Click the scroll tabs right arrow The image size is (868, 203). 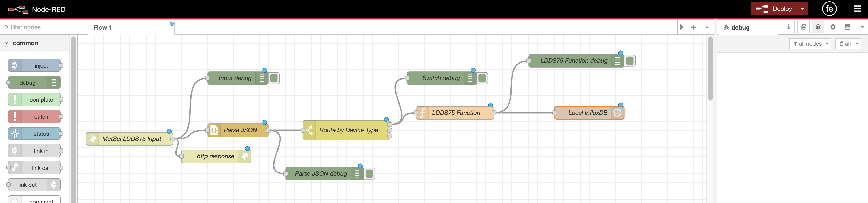(682, 27)
